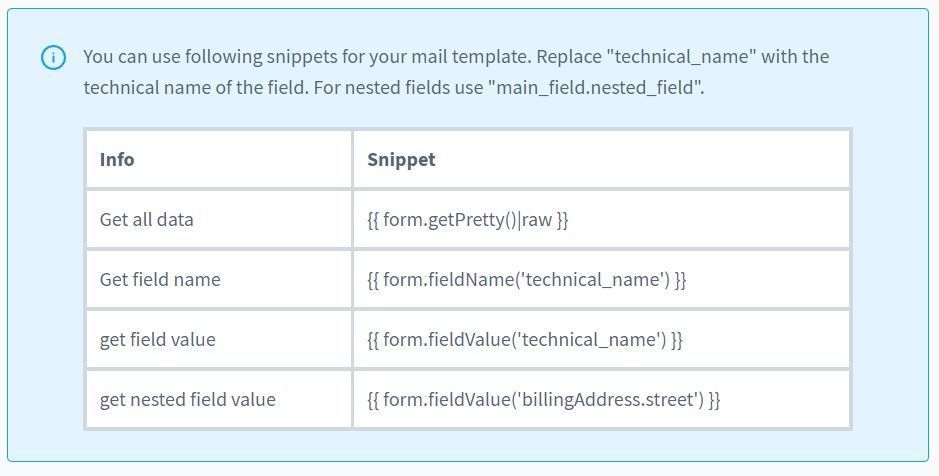
Task: Click the word 'Info' in the table header
Action: (x=117, y=159)
